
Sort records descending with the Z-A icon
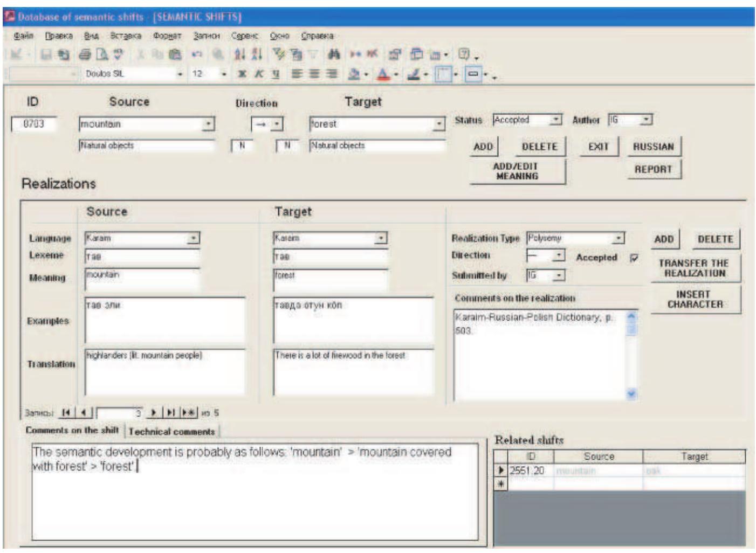coord(257,54)
